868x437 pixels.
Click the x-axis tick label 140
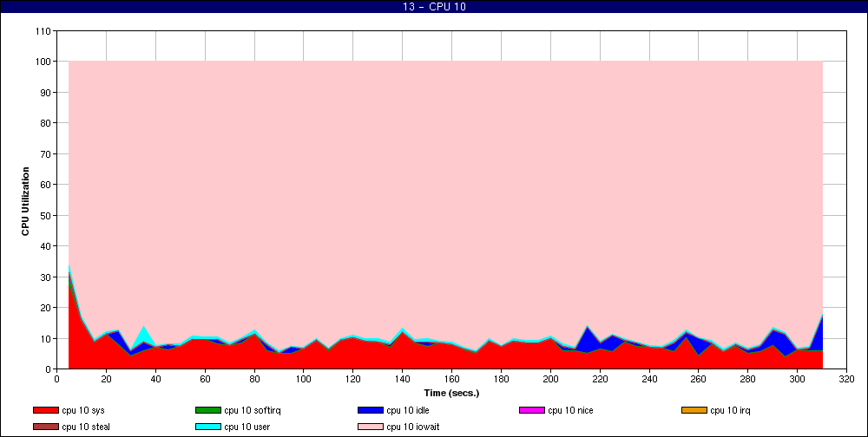[x=403, y=379]
